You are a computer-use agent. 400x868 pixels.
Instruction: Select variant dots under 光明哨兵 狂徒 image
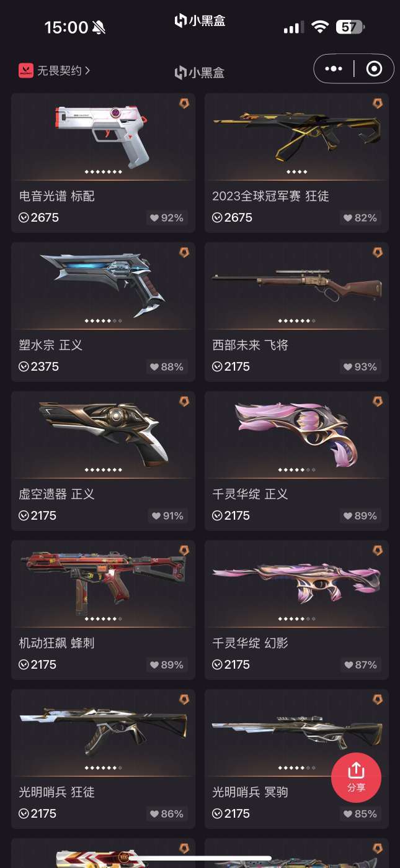pos(103,768)
